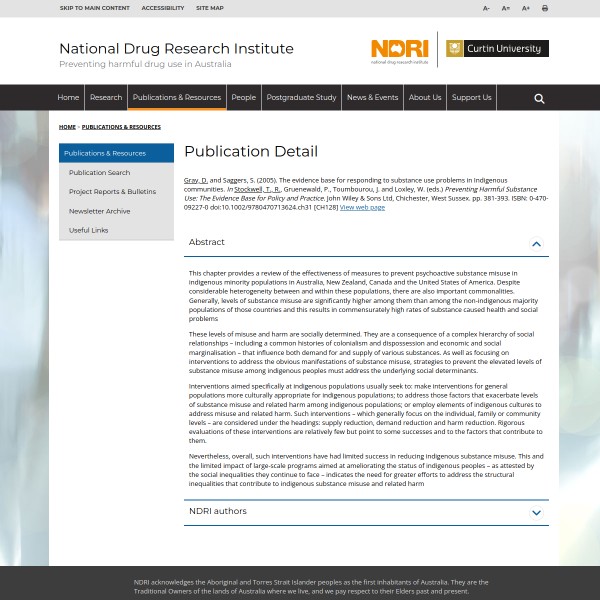Open the People menu item
600x600 pixels.
(x=244, y=98)
